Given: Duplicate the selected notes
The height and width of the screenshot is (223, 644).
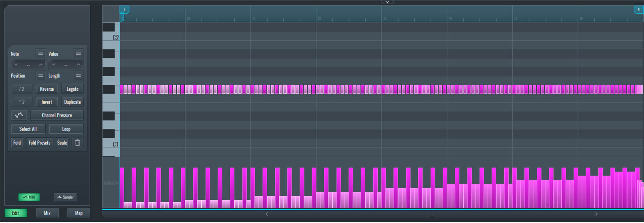Looking at the screenshot, I should coord(72,102).
